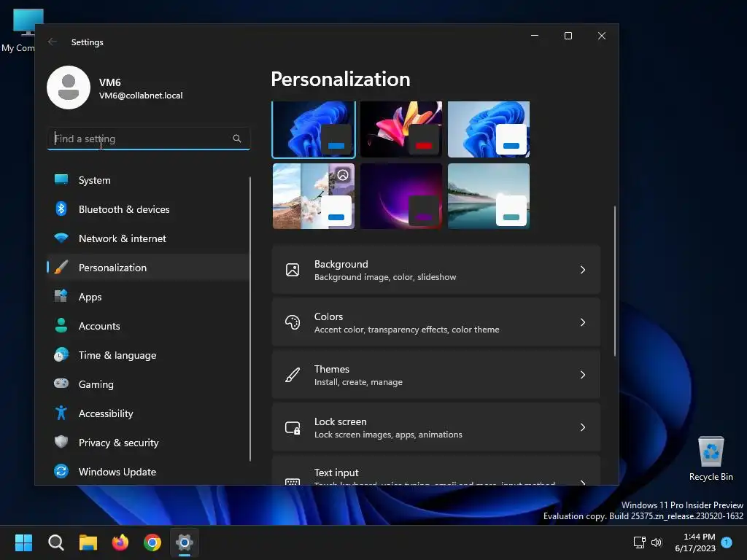Expand the Colors row chevron
Viewport: 747px width, 560px height.
583,322
